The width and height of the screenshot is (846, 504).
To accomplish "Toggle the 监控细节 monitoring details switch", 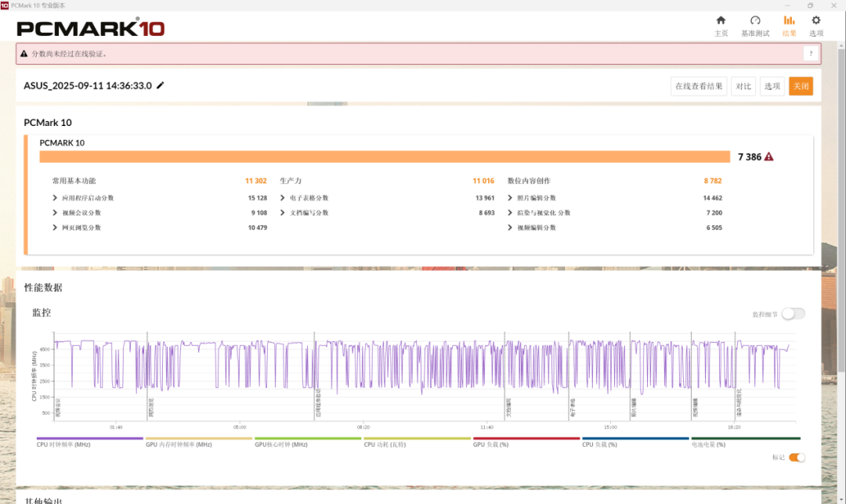I will click(793, 314).
